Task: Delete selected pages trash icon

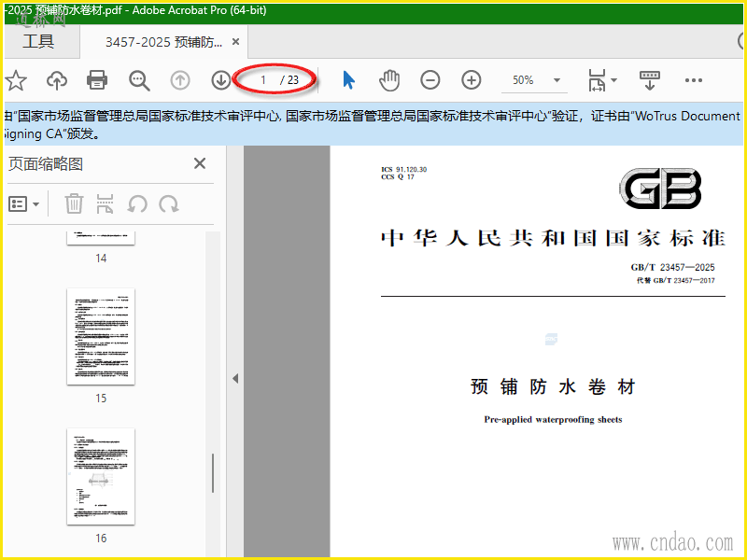Action: tap(74, 203)
